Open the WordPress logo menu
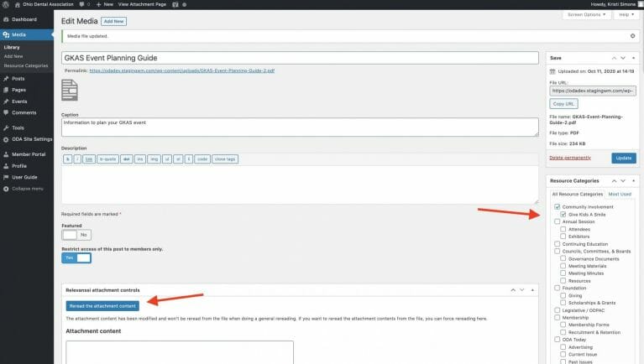This screenshot has height=364, width=644. coord(6,4)
